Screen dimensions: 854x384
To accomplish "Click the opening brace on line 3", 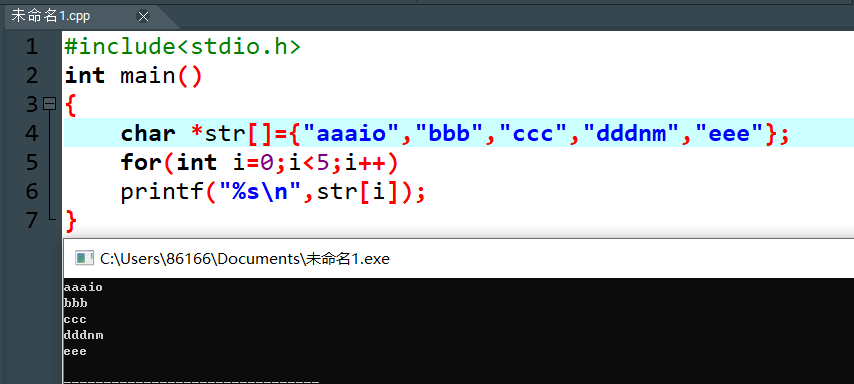I will [71, 105].
